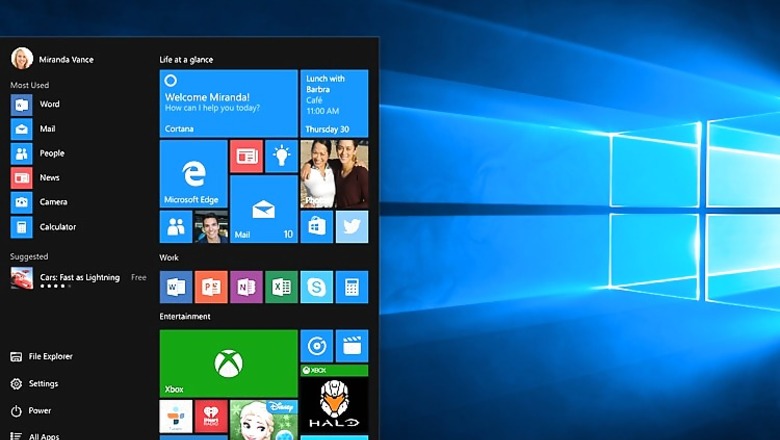The height and width of the screenshot is (440, 780).
Task: Click the Free label on the suggested app
Action: pyautogui.click(x=139, y=277)
